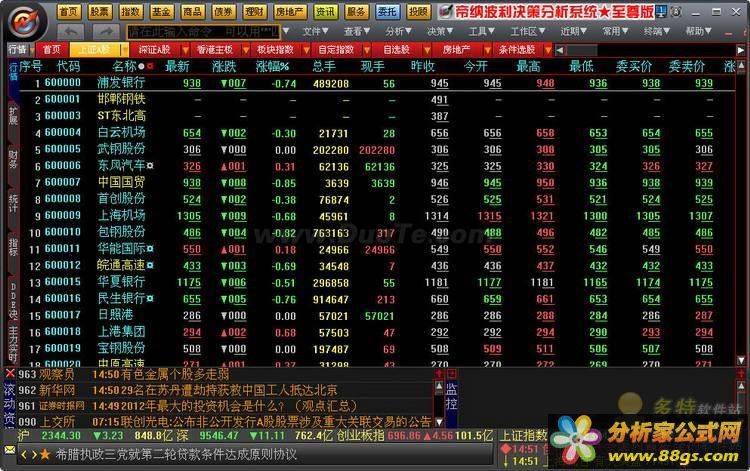The width and height of the screenshot is (750, 471).
Task: Click the 基金 top button
Action: (161, 12)
